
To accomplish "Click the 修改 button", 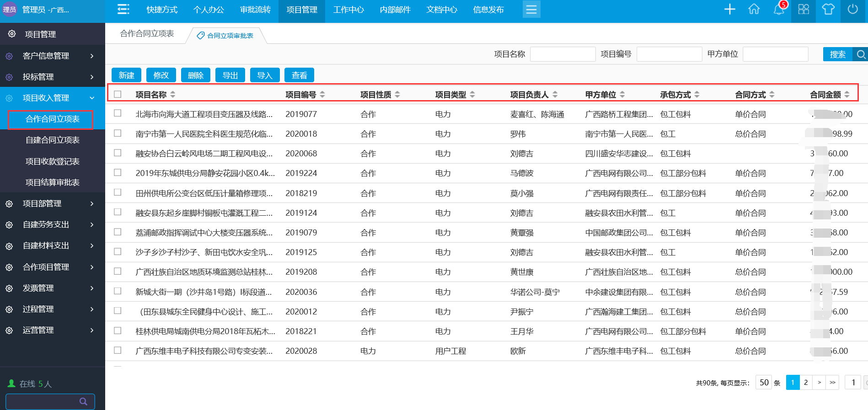I will tap(161, 75).
